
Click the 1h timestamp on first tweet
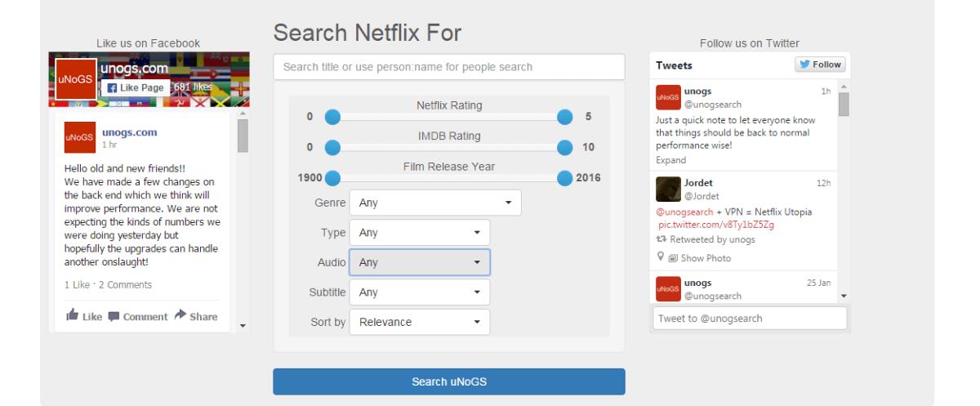(826, 91)
